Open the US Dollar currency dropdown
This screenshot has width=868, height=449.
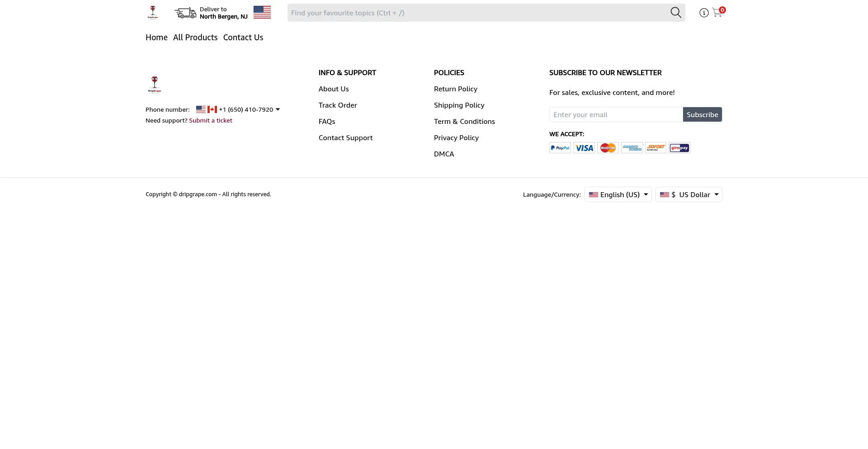pos(689,195)
